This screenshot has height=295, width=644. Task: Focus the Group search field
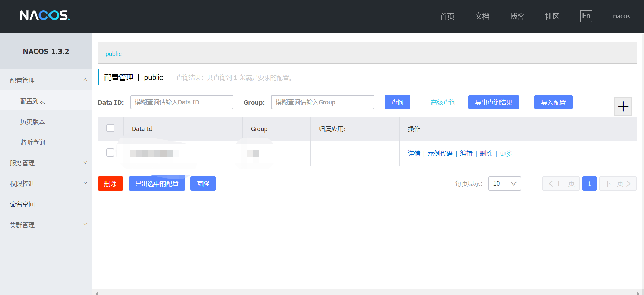tap(323, 102)
